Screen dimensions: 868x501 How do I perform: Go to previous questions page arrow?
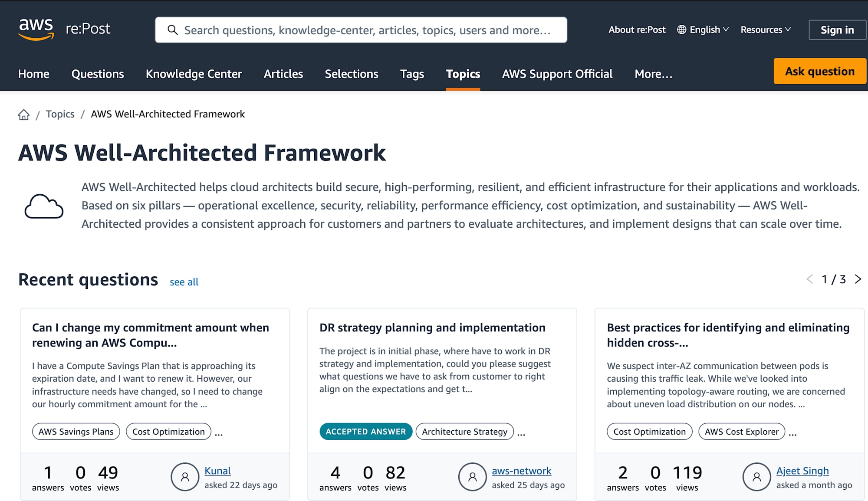click(x=809, y=279)
